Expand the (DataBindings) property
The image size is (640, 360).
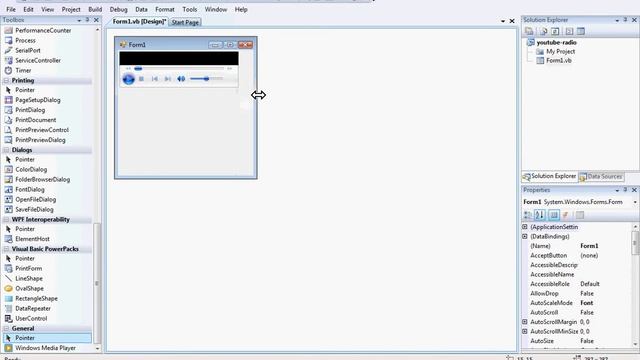pos(525,236)
